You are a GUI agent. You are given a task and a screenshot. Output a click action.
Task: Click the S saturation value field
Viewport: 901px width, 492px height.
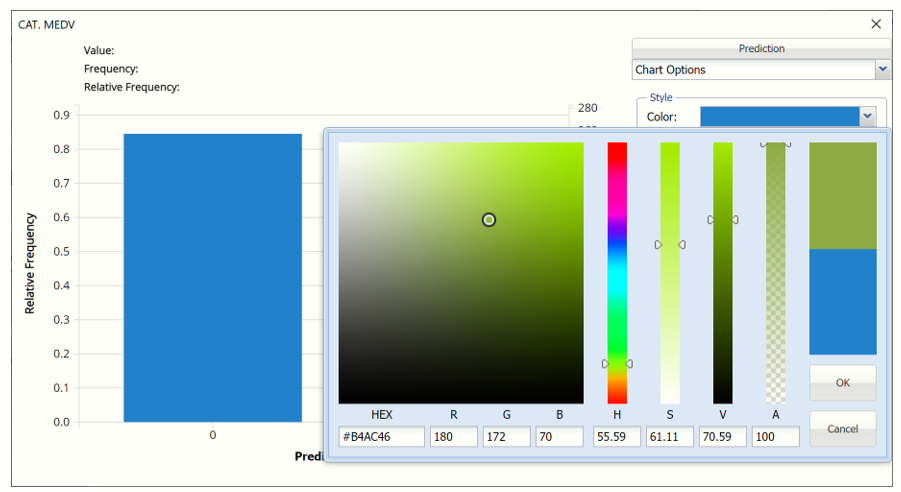pyautogui.click(x=670, y=437)
